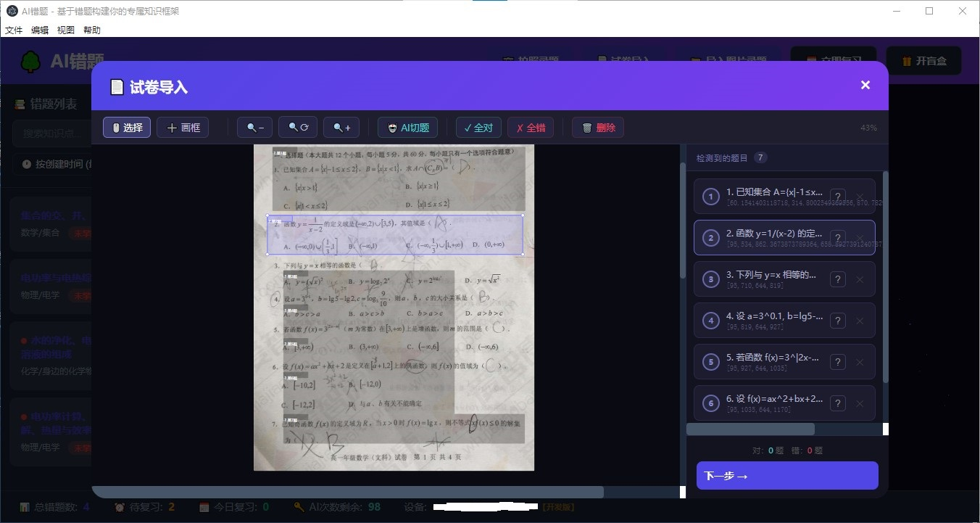Click 今日复习: 0 in the status bar

pyautogui.click(x=234, y=506)
